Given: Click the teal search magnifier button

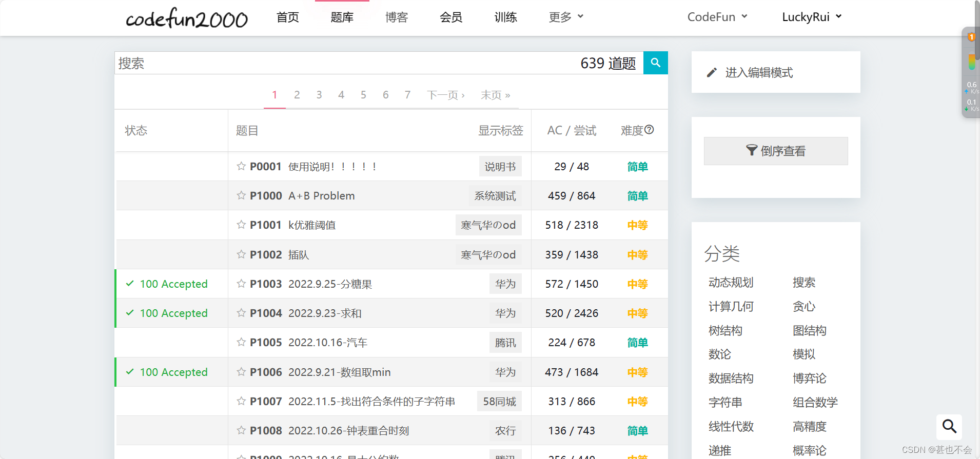Looking at the screenshot, I should (655, 63).
